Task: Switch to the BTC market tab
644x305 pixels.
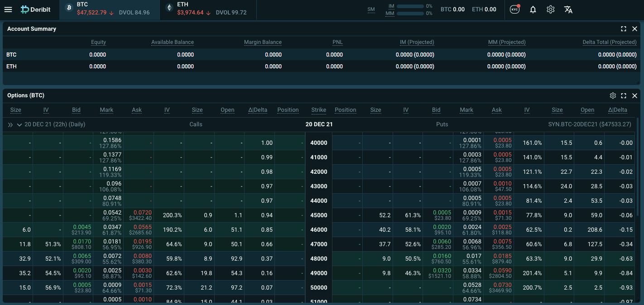Action: 110,10
